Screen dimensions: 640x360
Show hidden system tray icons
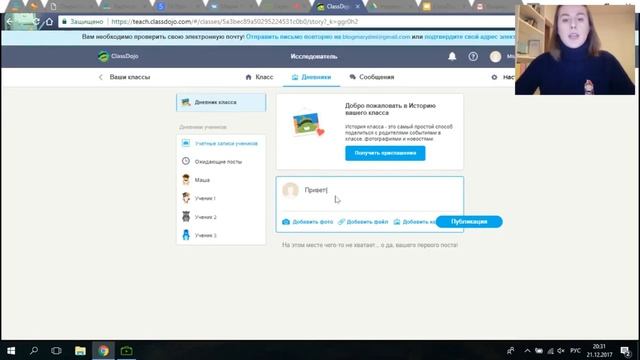coord(527,351)
